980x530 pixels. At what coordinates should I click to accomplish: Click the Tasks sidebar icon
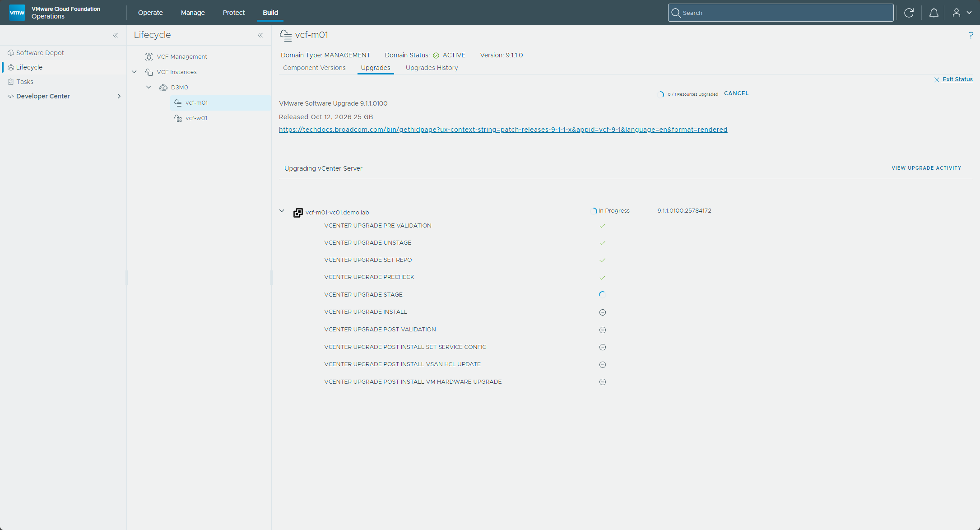[x=11, y=82]
